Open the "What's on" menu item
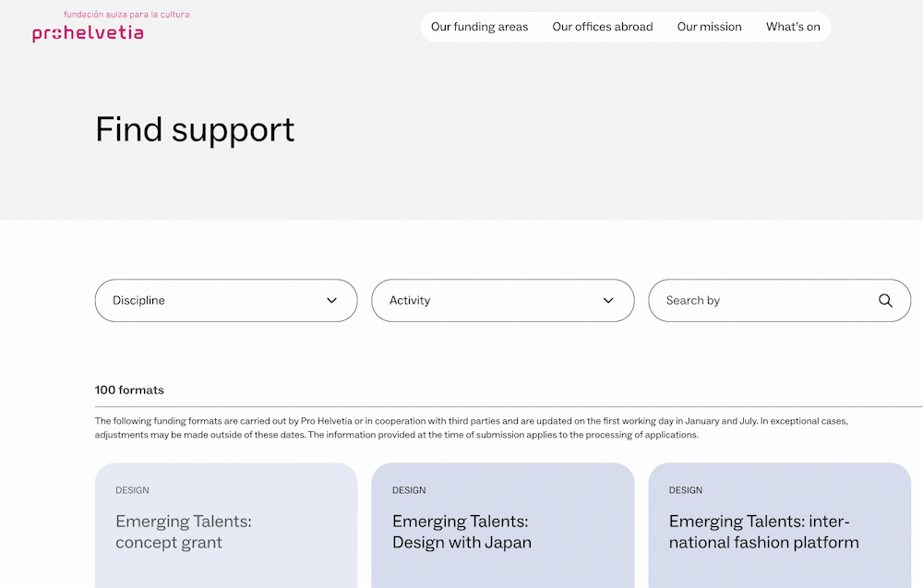The image size is (923, 588). [793, 27]
